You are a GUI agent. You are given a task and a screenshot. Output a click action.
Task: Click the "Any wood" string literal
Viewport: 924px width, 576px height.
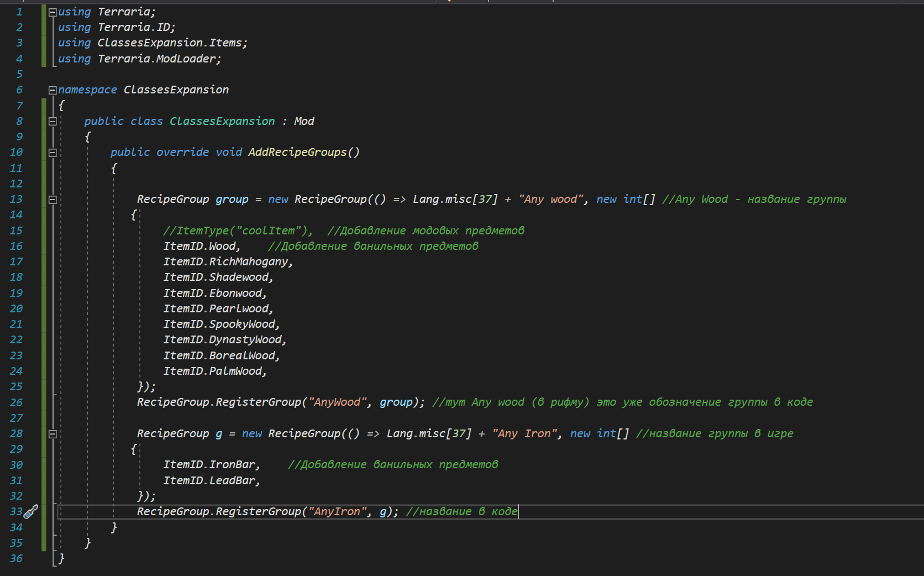552,199
